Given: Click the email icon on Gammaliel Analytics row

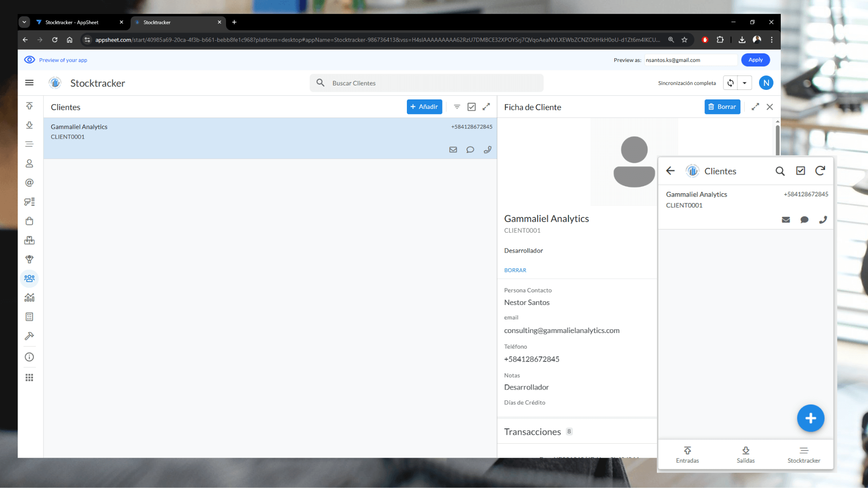Looking at the screenshot, I should [453, 150].
